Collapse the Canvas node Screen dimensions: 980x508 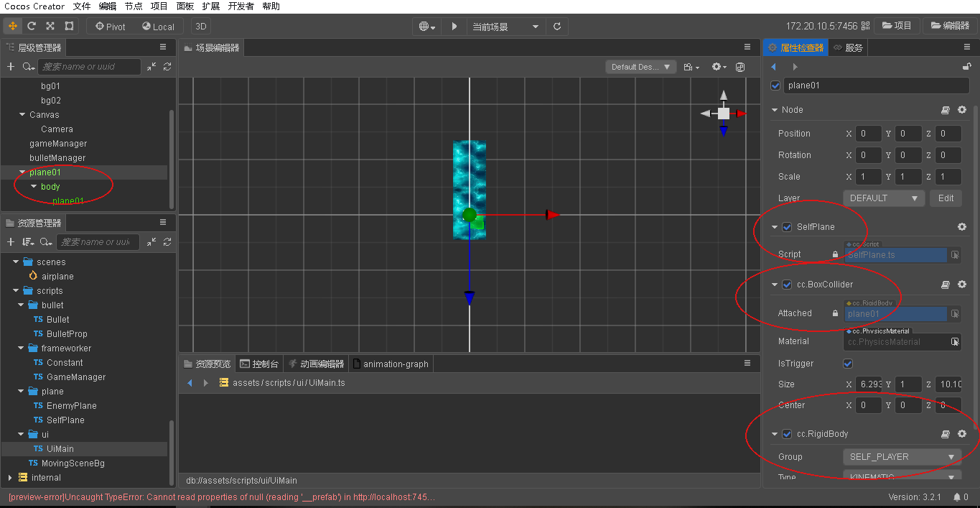coord(22,115)
